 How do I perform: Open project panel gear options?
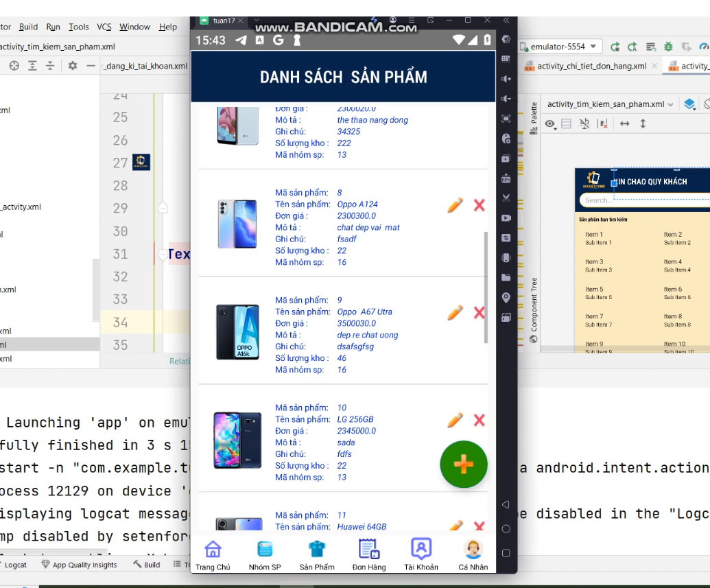pos(73,66)
